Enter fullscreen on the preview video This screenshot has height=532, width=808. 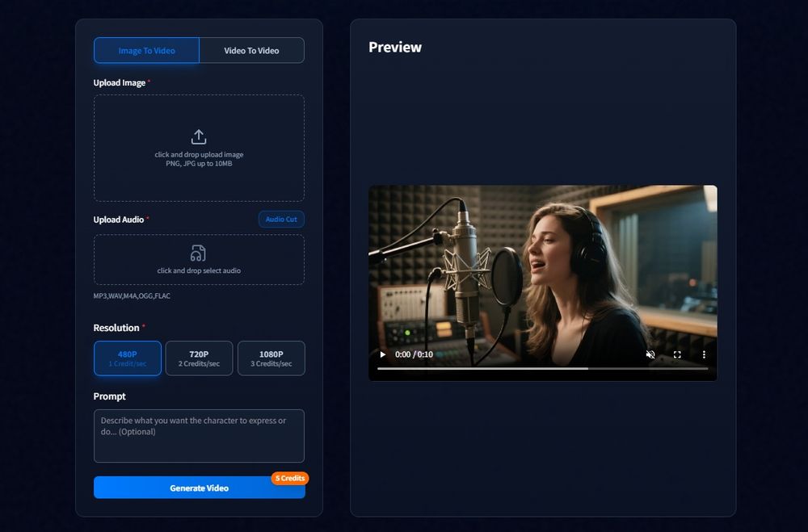(x=677, y=354)
